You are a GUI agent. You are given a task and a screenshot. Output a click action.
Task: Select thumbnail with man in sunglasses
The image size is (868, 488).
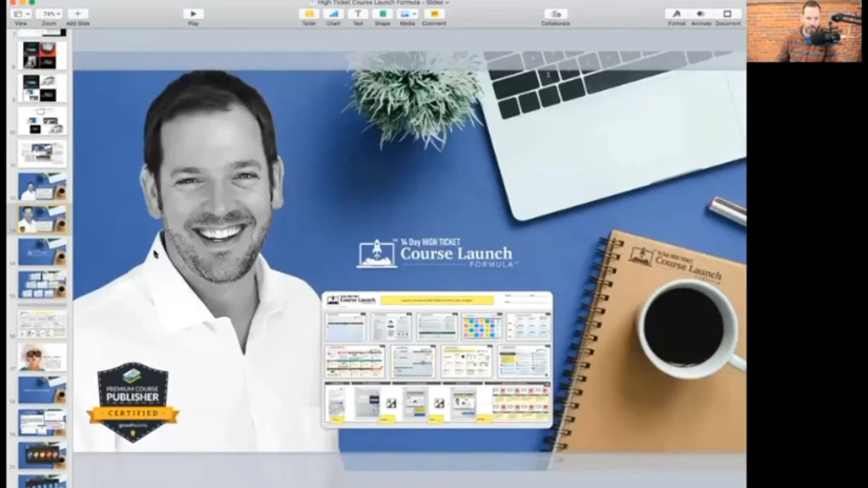[x=42, y=357]
